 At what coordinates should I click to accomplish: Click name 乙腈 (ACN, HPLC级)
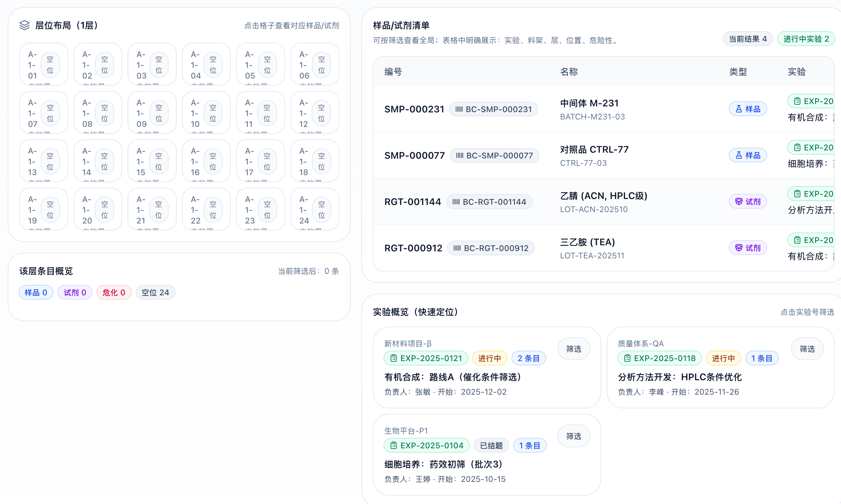[x=604, y=196]
